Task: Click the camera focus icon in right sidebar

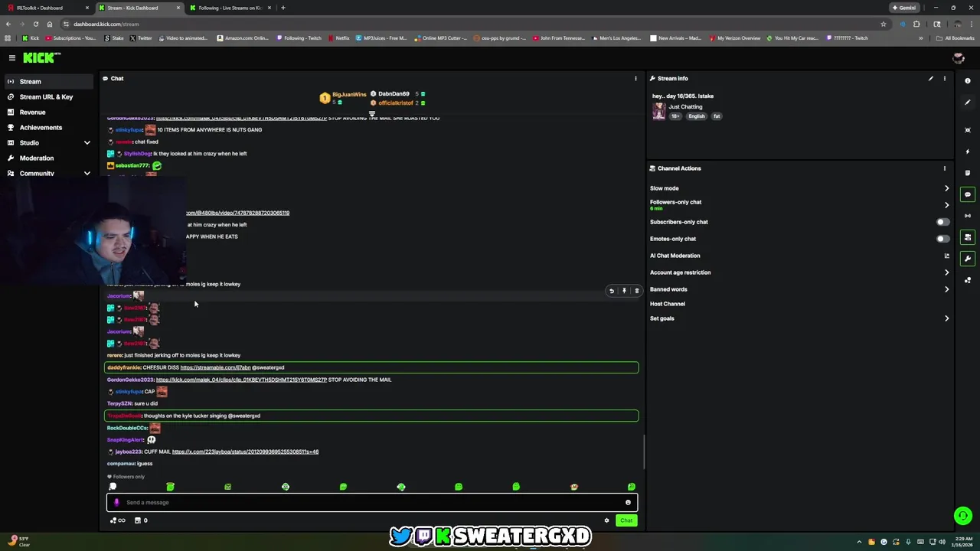Action: pyautogui.click(x=968, y=130)
